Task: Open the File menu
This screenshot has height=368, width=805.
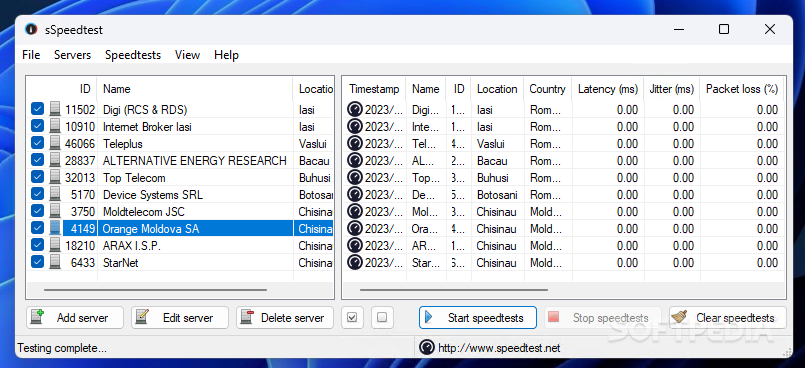Action: (x=31, y=55)
